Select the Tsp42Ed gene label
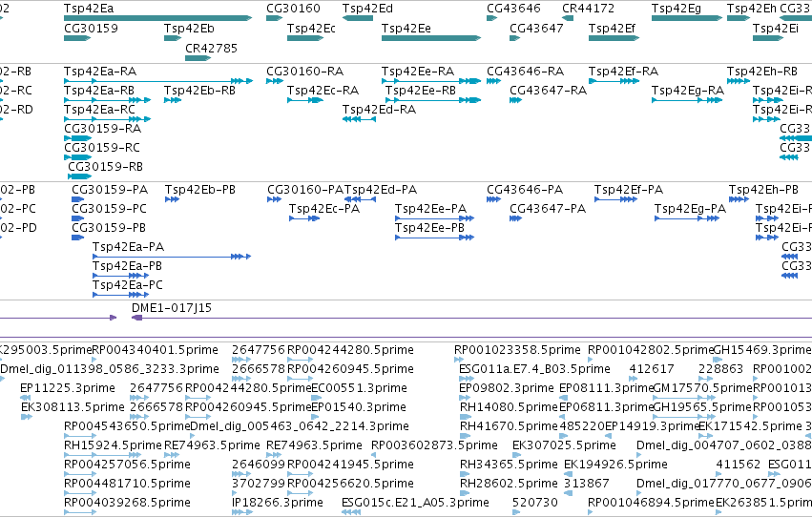The height and width of the screenshot is (517, 812). (x=367, y=9)
